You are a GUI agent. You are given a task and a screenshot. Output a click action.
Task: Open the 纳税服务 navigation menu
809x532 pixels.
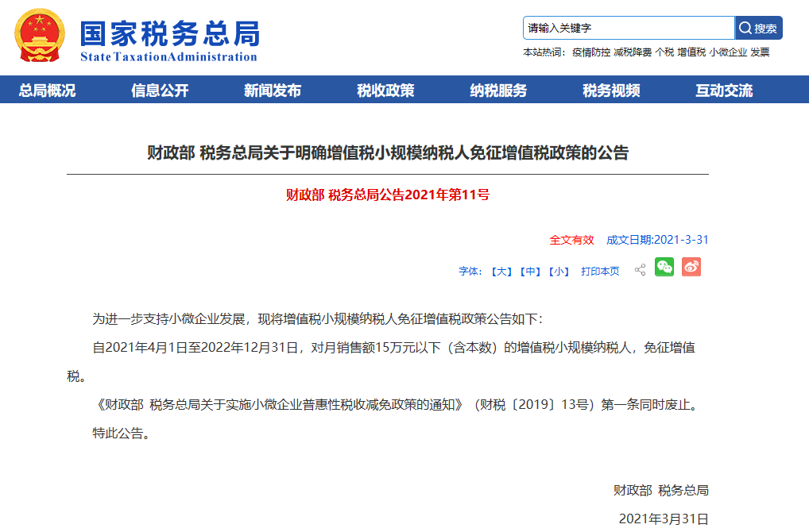tap(498, 91)
